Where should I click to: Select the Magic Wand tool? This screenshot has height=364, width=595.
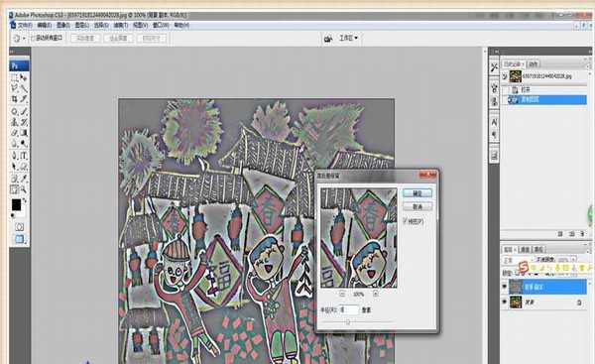pos(24,88)
